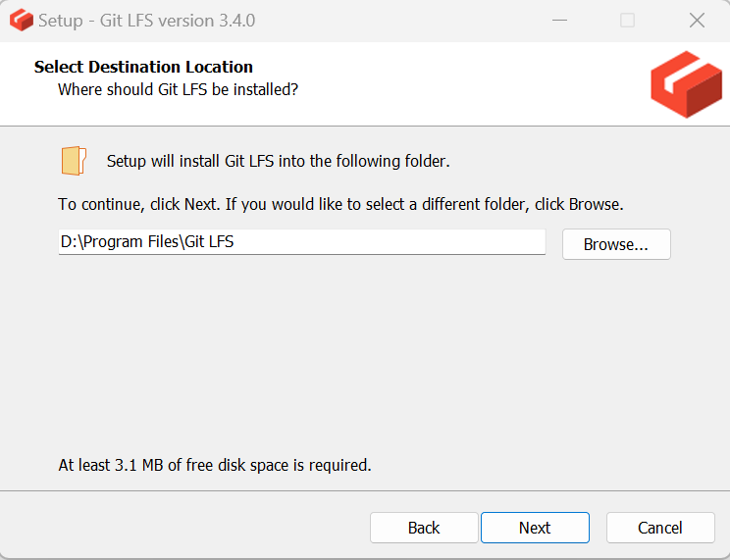Click the greyed-out maximize window button
This screenshot has width=730, height=560.
click(627, 21)
